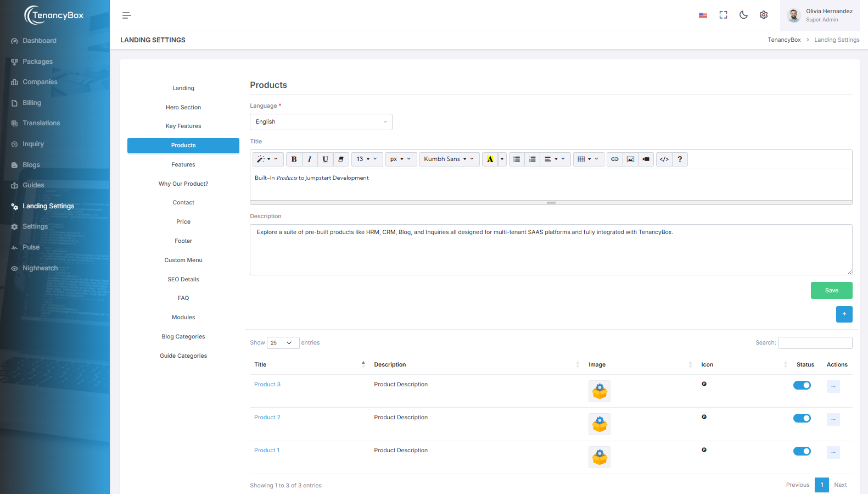
Task: Disable the status toggle for Product 3
Action: [x=802, y=385]
